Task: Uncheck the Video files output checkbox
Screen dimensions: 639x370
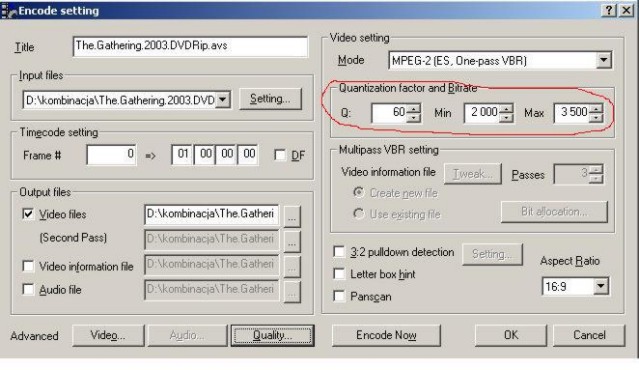Action: 28,214
